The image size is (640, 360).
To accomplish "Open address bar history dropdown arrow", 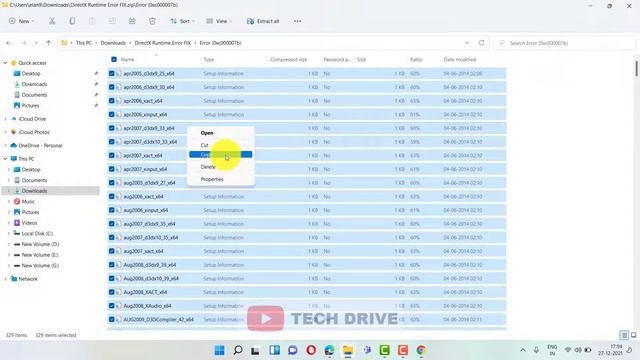I will (467, 43).
